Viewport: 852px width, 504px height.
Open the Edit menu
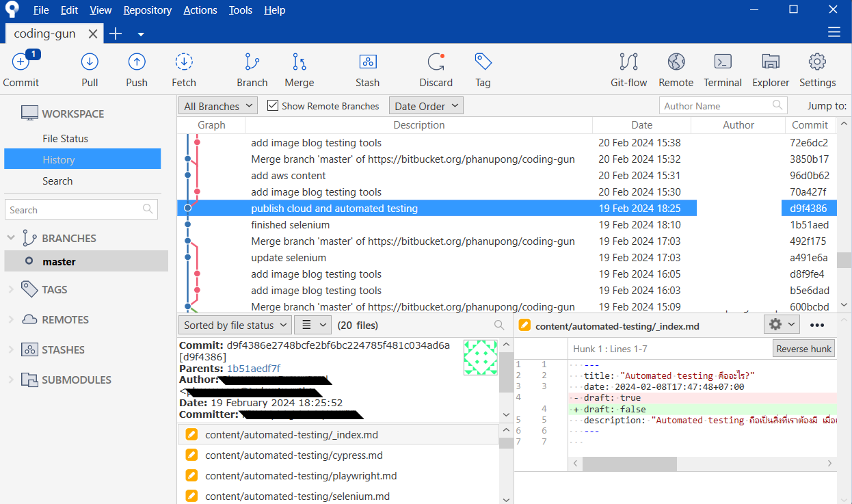[x=69, y=10]
